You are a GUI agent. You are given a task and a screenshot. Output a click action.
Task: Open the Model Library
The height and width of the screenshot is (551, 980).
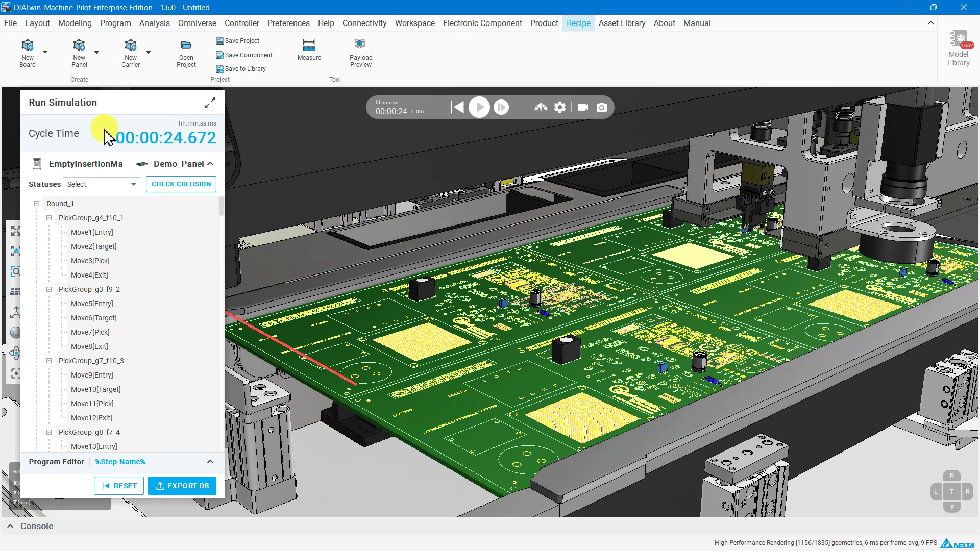[958, 48]
